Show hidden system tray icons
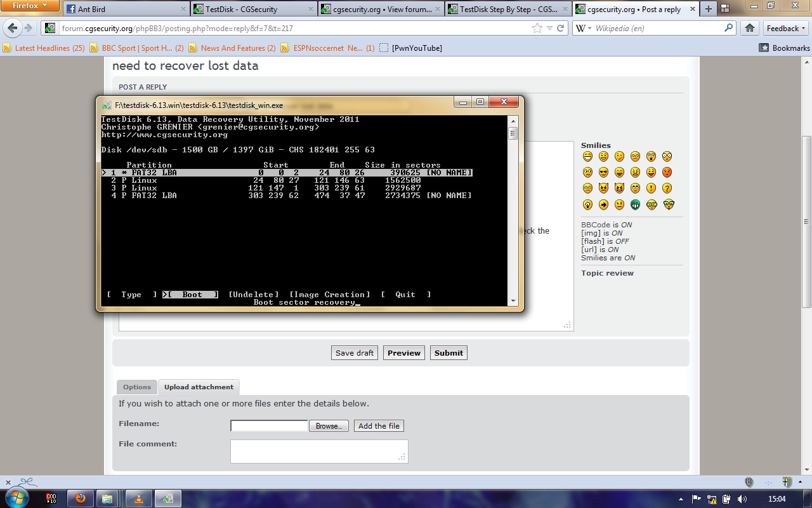812x508 pixels. (x=681, y=499)
